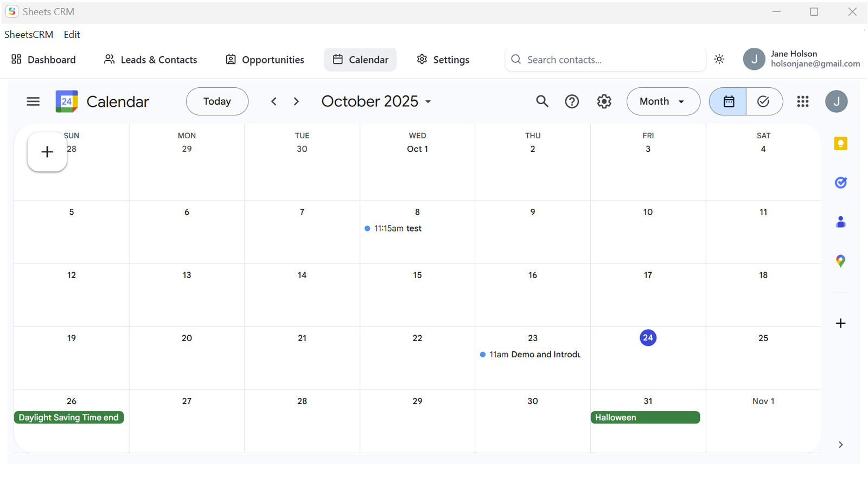Viewport: 868px width, 488px height.
Task: Click the Today button
Action: [217, 101]
